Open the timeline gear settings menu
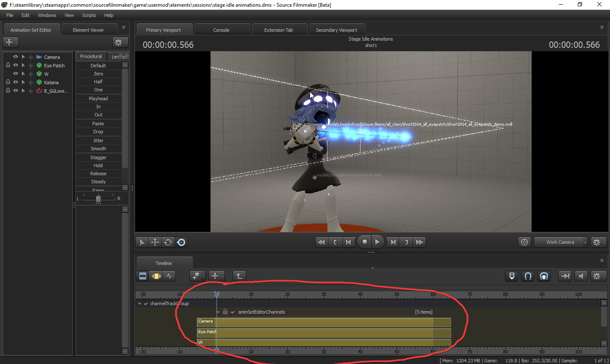 tap(599, 276)
